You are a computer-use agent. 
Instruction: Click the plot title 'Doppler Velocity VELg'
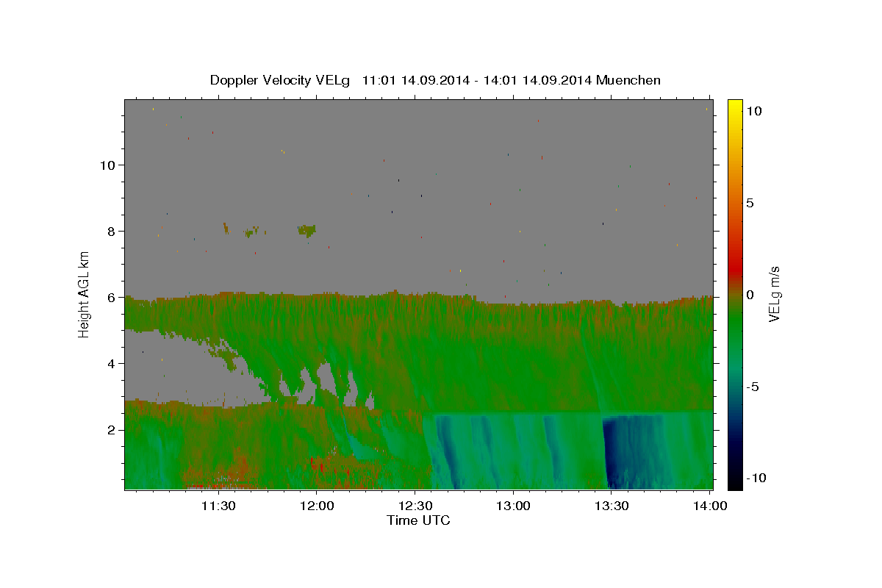tap(282, 80)
